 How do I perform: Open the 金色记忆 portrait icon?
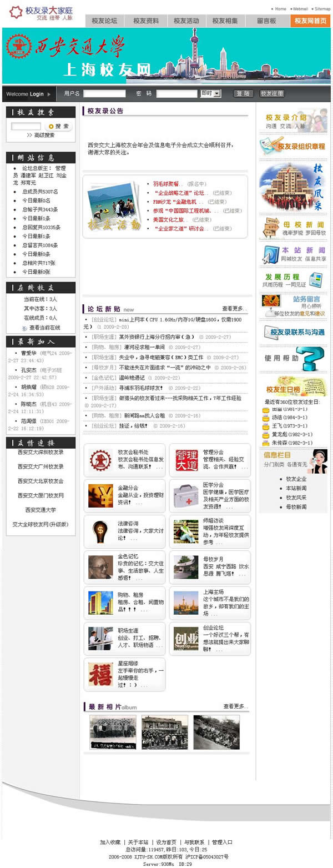100,567
